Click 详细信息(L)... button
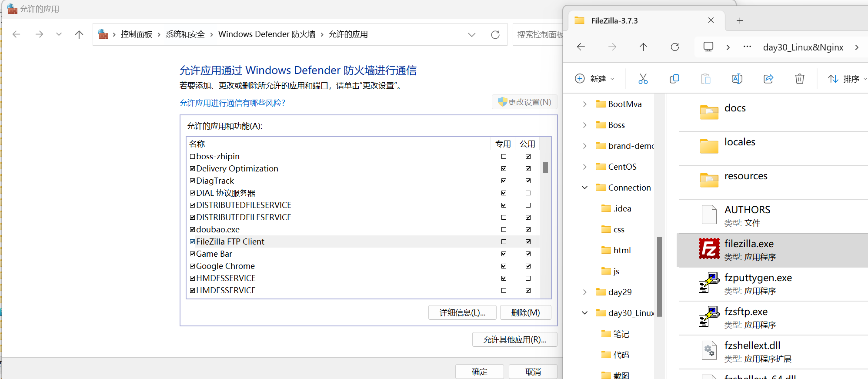The image size is (868, 379). (x=462, y=313)
